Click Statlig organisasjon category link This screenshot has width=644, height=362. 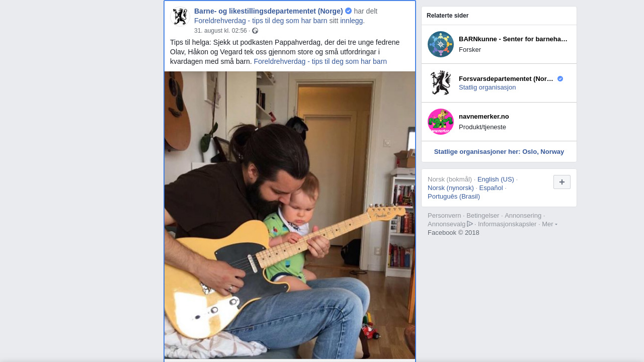click(x=487, y=87)
